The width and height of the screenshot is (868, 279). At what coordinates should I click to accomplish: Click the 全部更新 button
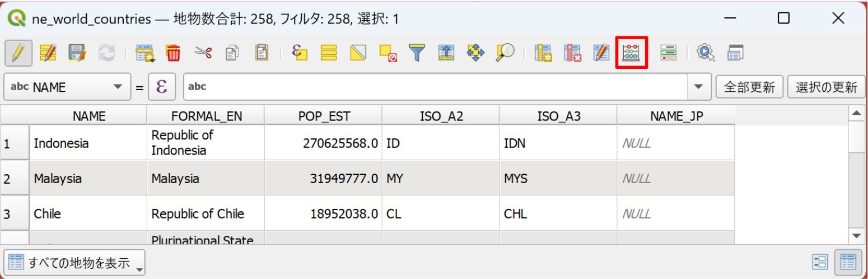click(750, 87)
